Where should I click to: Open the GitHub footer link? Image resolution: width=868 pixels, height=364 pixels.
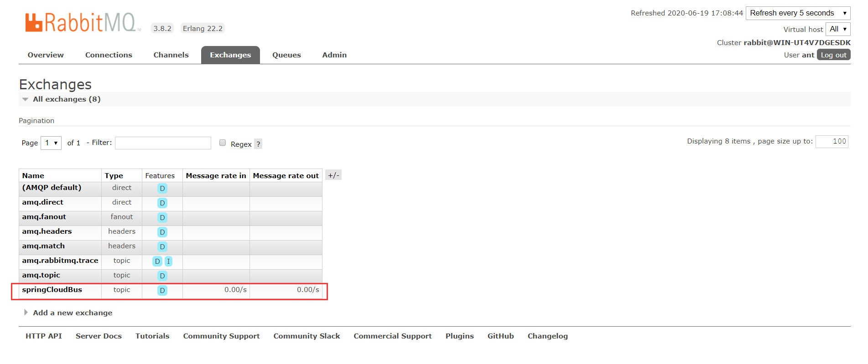501,336
